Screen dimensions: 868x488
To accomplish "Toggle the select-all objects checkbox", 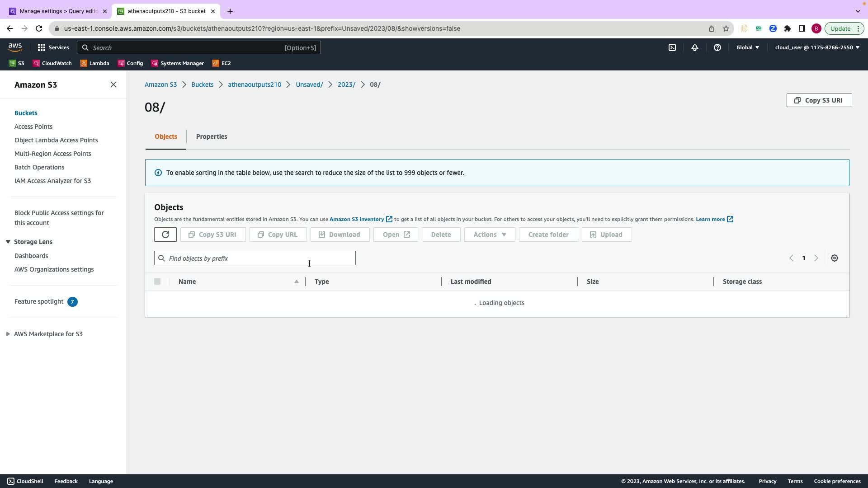I will point(157,282).
